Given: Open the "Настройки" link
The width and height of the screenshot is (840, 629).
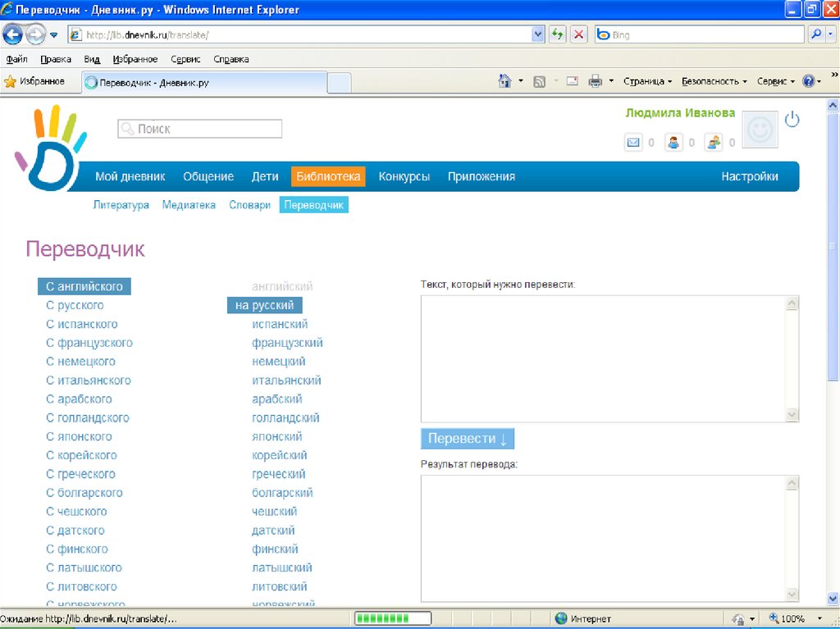Looking at the screenshot, I should tap(749, 176).
